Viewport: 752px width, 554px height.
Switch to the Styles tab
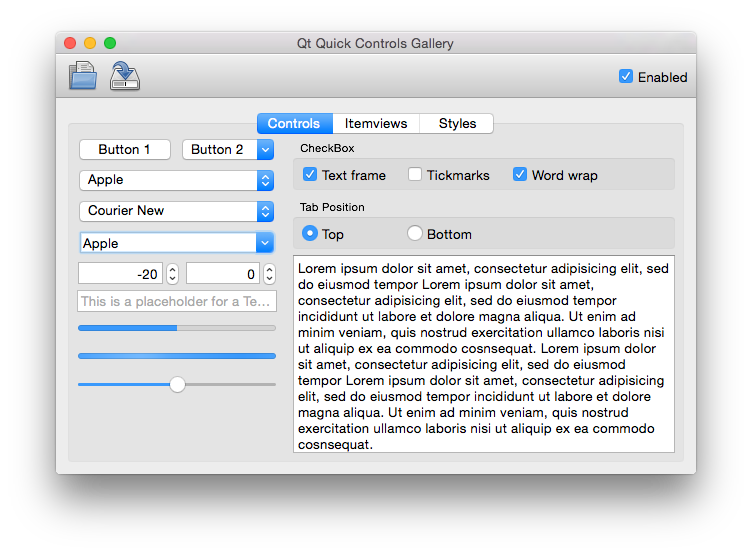[x=457, y=124]
